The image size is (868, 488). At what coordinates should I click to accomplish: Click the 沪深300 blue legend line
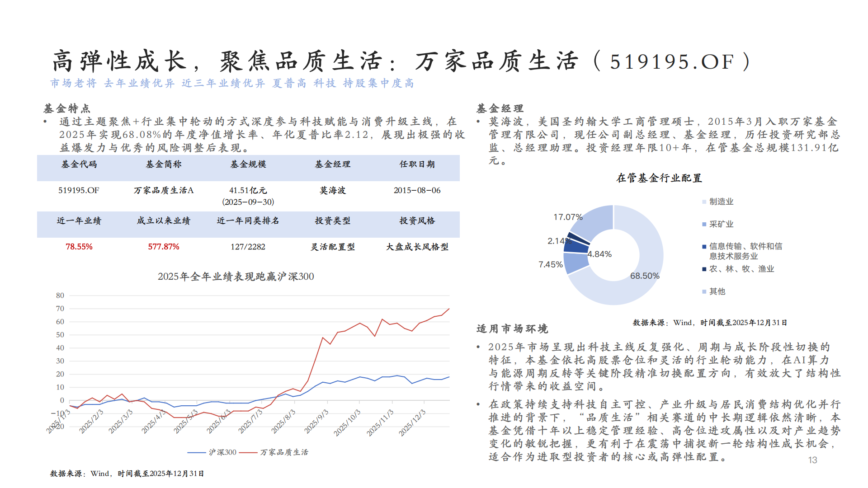tap(197, 452)
